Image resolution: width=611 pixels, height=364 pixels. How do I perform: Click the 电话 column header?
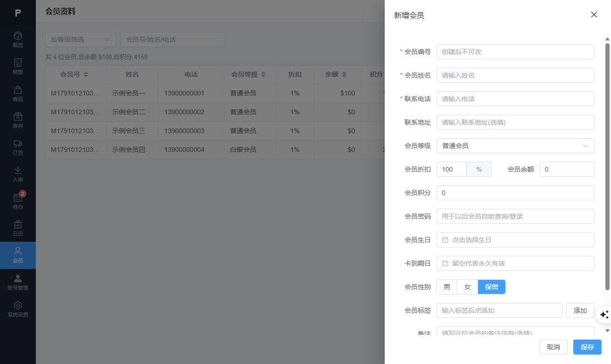click(x=191, y=74)
